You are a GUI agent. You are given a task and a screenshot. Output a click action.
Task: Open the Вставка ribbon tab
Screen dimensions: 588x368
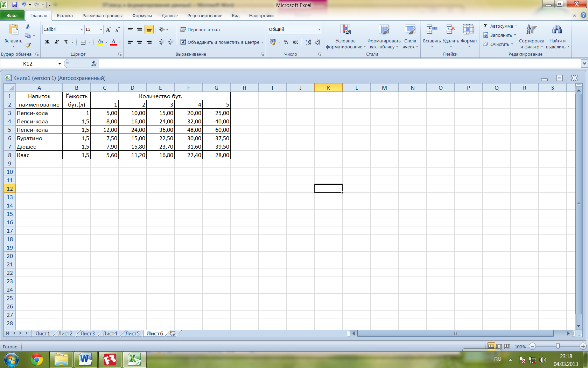coord(65,15)
